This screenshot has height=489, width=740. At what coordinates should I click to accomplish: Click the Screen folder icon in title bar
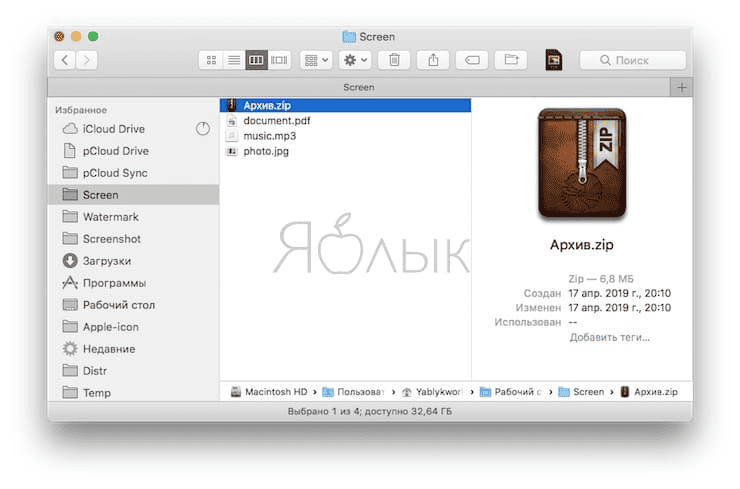(x=349, y=36)
